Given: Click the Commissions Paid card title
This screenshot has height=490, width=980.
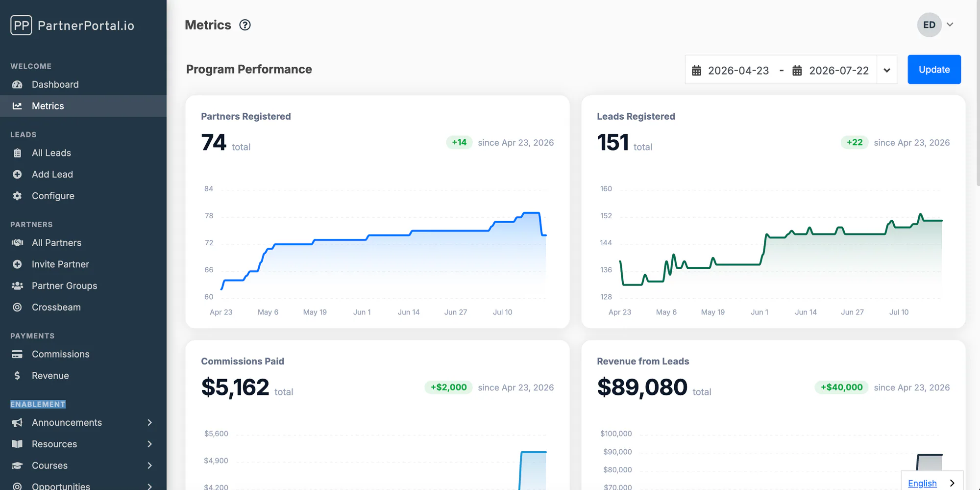Looking at the screenshot, I should 243,361.
